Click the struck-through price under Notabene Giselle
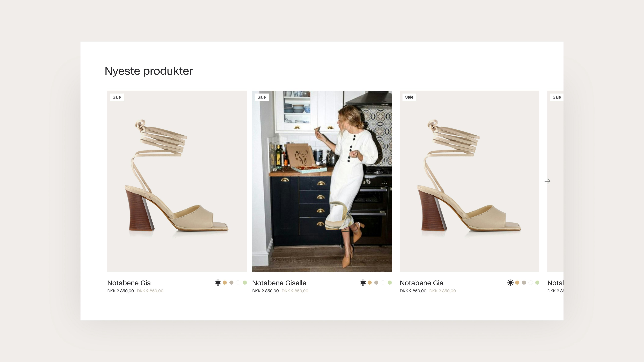644x362 pixels. click(295, 291)
